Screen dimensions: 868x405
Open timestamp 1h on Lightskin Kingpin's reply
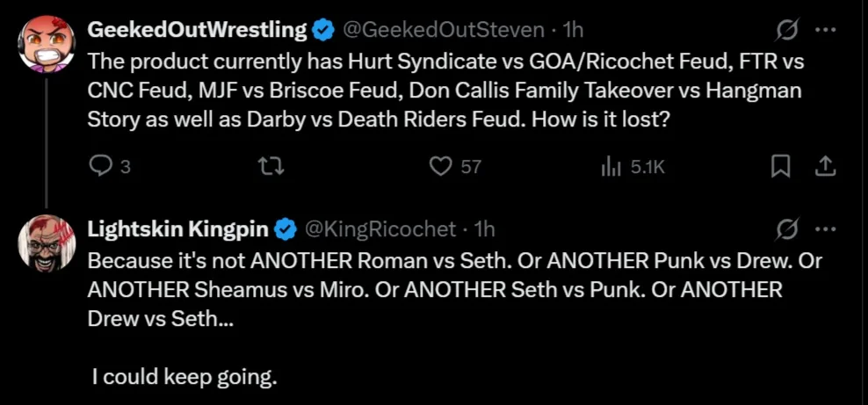[x=484, y=229]
